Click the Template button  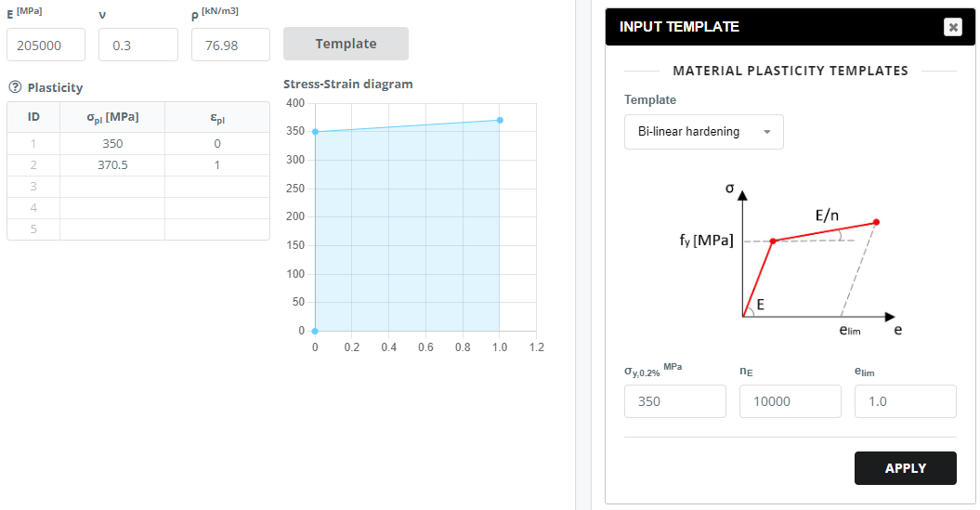346,44
